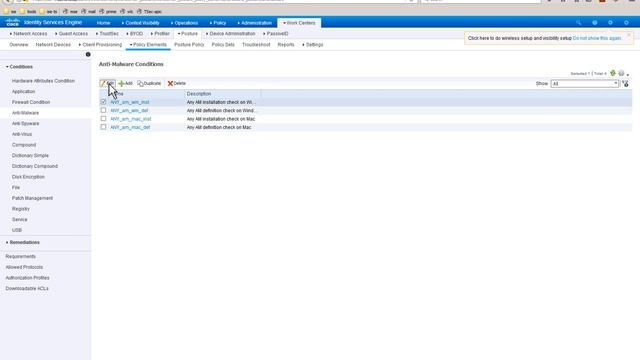This screenshot has height=360, width=640.
Task: Expand the TrustSec submenu
Action: click(x=107, y=33)
